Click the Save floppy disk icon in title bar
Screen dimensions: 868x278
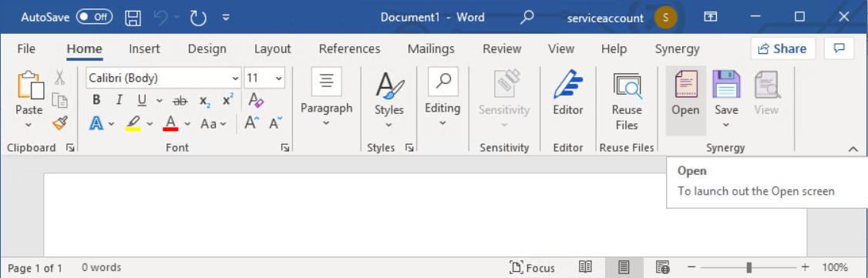click(133, 18)
